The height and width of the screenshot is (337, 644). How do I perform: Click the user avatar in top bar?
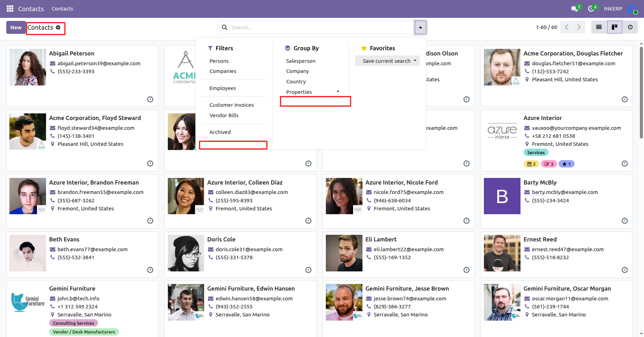632,9
